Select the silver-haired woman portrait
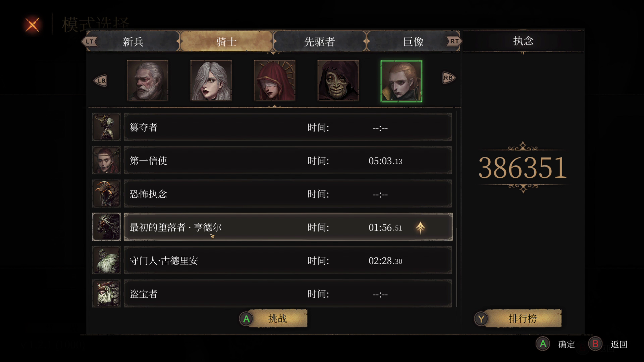 pyautogui.click(x=211, y=80)
